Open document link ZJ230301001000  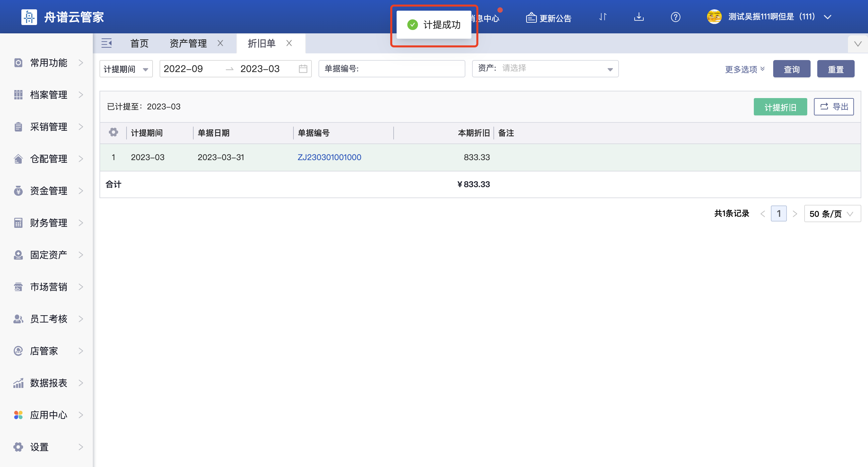coord(329,157)
